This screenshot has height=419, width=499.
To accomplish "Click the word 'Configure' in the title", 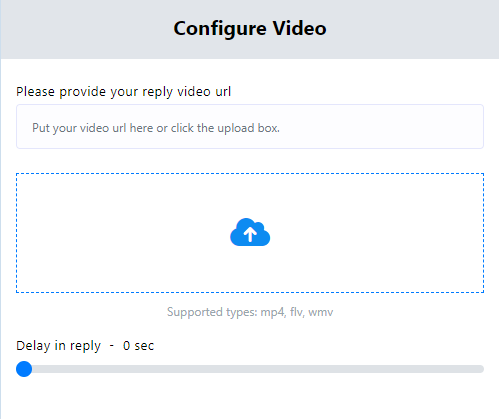I will coord(220,29).
